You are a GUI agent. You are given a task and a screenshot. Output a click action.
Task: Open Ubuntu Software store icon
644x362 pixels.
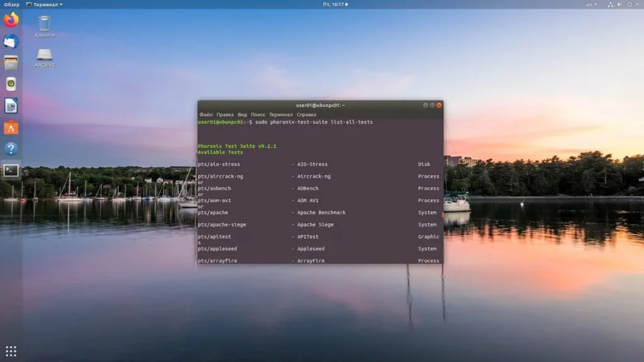[11, 128]
